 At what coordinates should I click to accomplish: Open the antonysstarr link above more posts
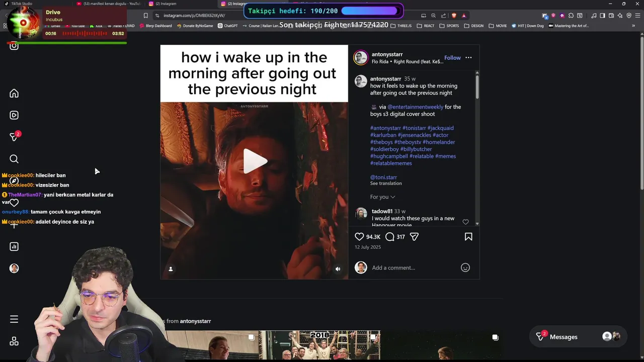195,321
